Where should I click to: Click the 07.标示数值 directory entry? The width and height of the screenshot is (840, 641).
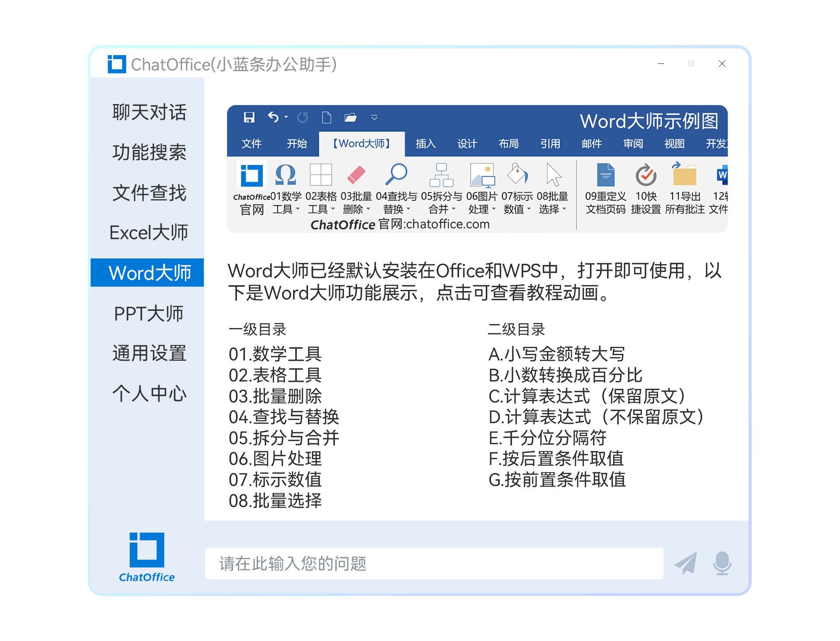[275, 480]
